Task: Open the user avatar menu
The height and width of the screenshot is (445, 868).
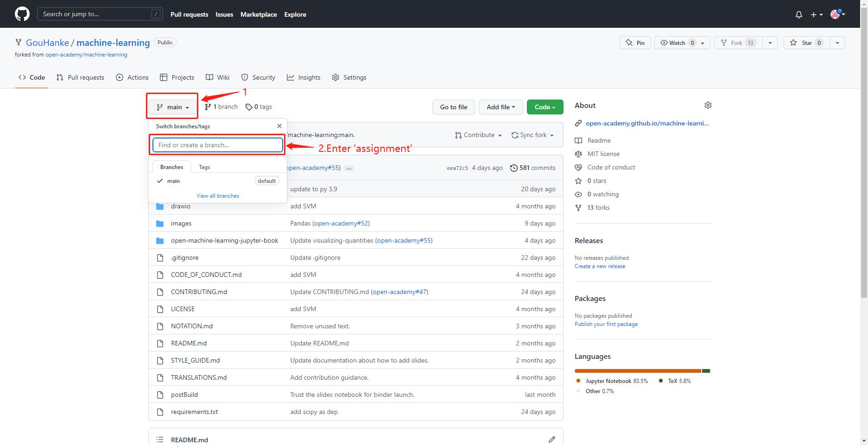Action: pos(838,14)
